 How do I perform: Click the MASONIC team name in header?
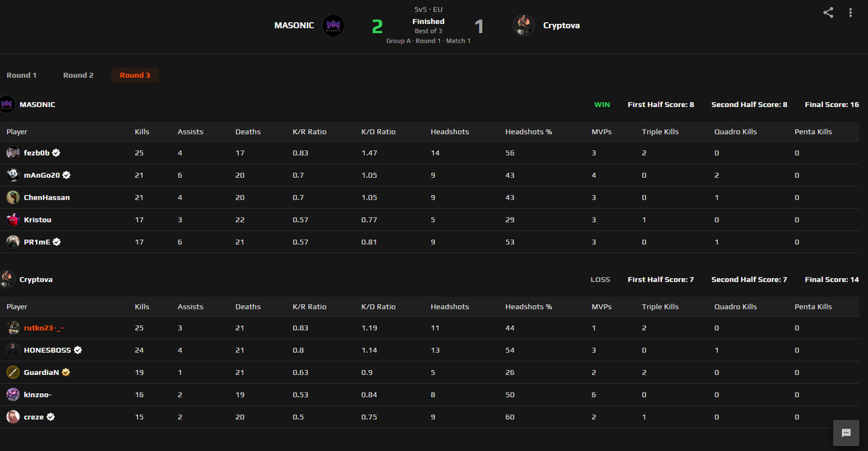(294, 25)
